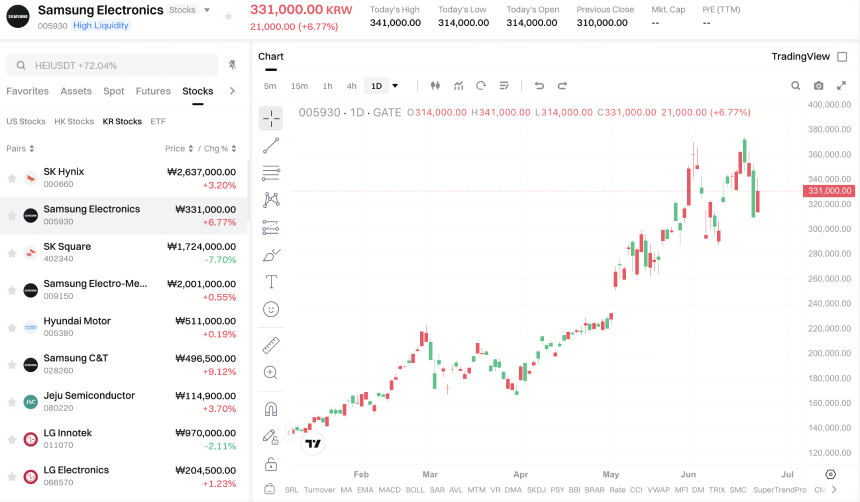Open the Samsung Electronics symbol dropdown
The width and height of the screenshot is (860, 502).
point(207,10)
